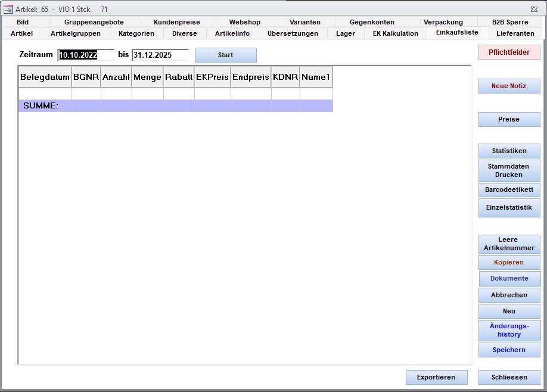The width and height of the screenshot is (547, 392).
Task: Print via Stammdaten Drucken button
Action: (509, 171)
